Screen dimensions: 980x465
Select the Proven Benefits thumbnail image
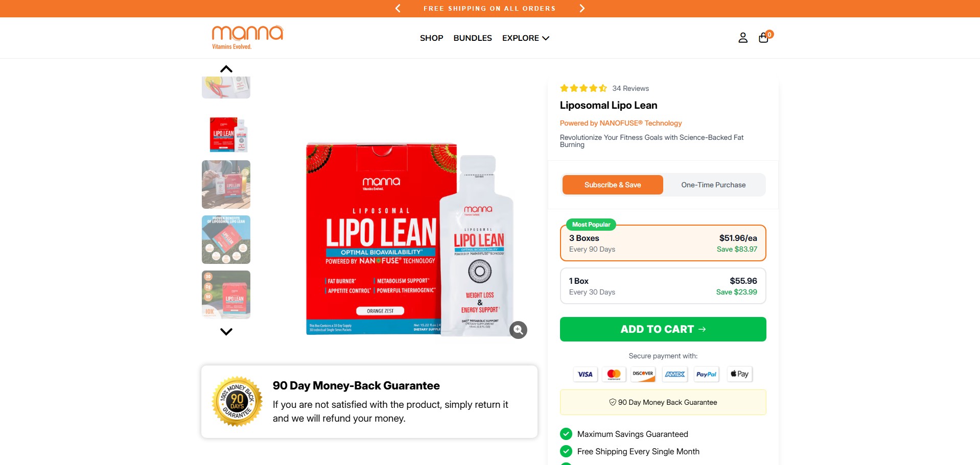click(226, 239)
